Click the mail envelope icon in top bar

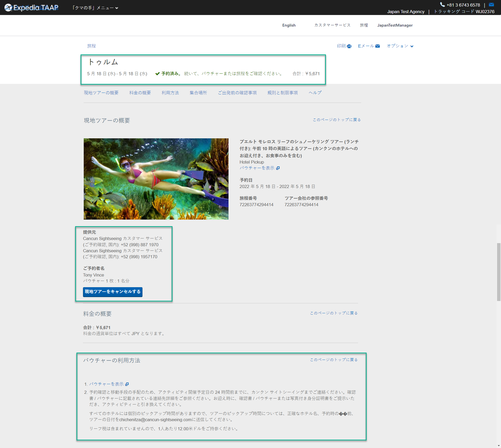(491, 4)
